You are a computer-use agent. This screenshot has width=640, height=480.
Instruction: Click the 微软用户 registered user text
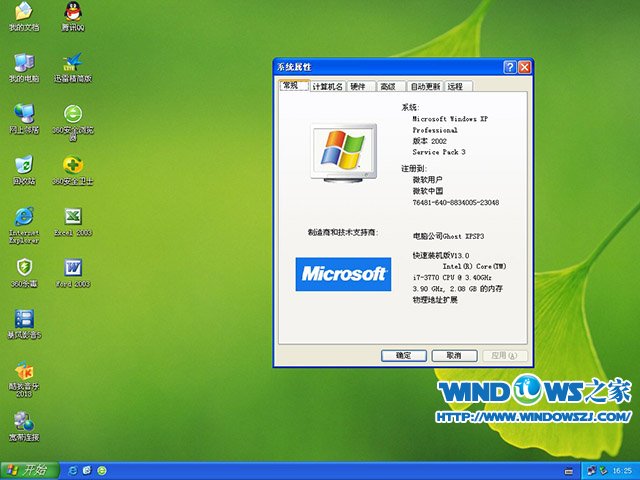(x=427, y=180)
